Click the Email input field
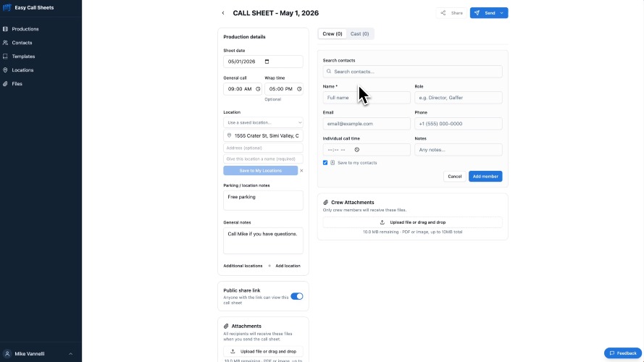 pos(367,124)
